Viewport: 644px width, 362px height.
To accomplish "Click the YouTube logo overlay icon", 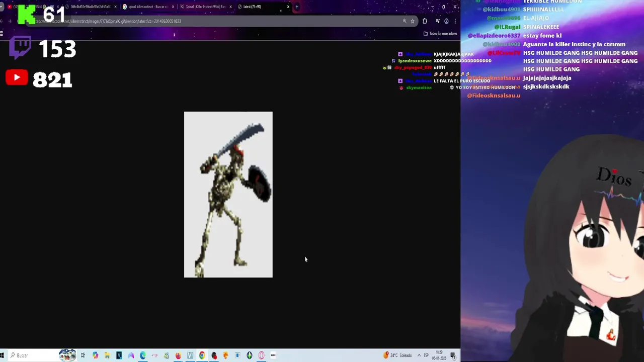I will (17, 77).
